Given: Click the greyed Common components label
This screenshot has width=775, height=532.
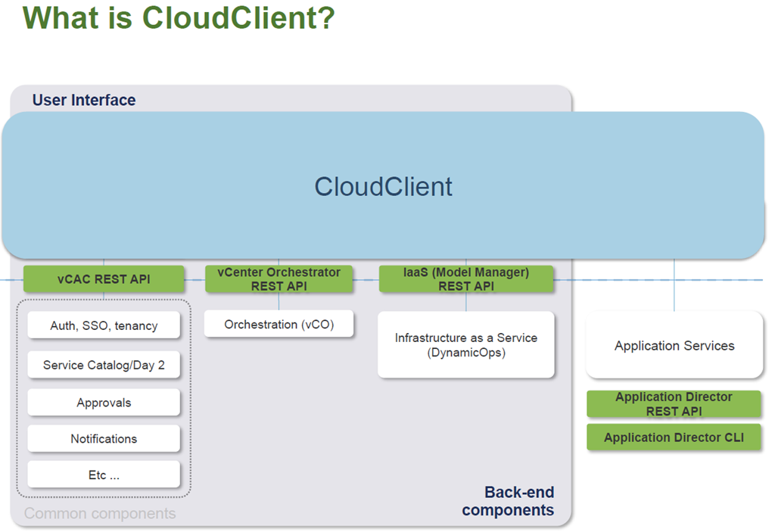Looking at the screenshot, I should (100, 514).
